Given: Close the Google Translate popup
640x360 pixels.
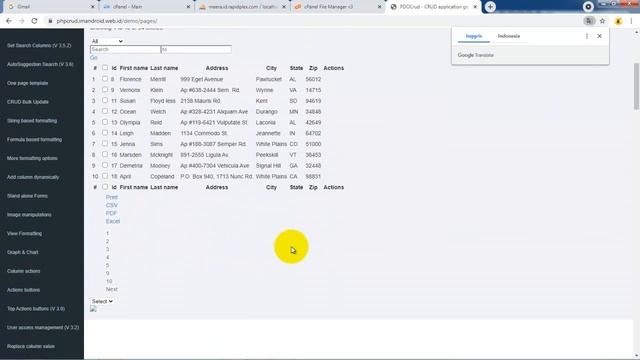Looking at the screenshot, I should click(600, 36).
